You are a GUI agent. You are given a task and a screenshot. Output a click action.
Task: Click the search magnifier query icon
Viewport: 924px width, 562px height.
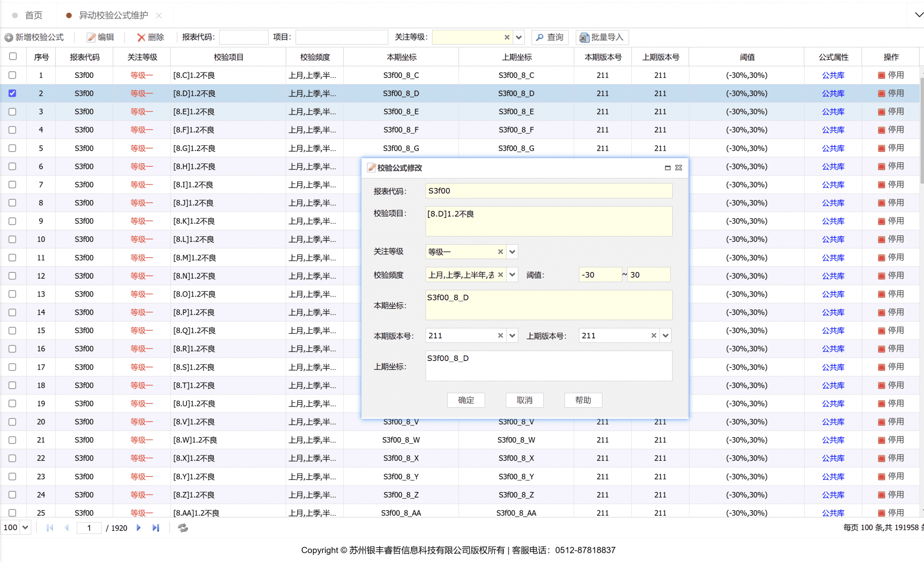pos(540,38)
